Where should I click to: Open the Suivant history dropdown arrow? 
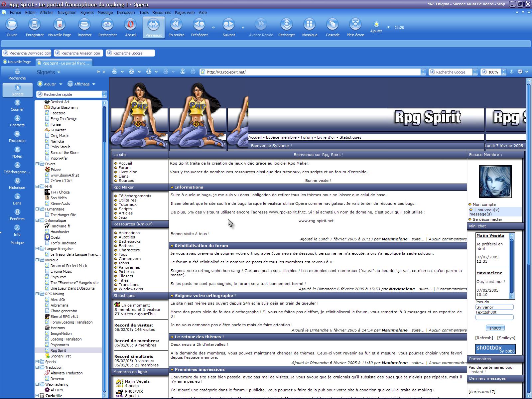tap(243, 28)
